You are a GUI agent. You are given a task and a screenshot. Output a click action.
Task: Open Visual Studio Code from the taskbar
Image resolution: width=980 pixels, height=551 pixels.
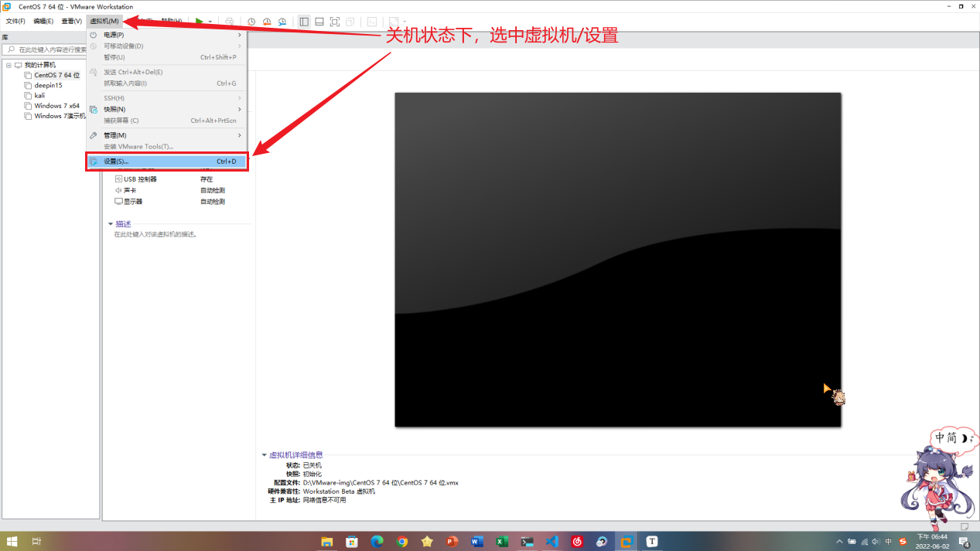[x=551, y=542]
